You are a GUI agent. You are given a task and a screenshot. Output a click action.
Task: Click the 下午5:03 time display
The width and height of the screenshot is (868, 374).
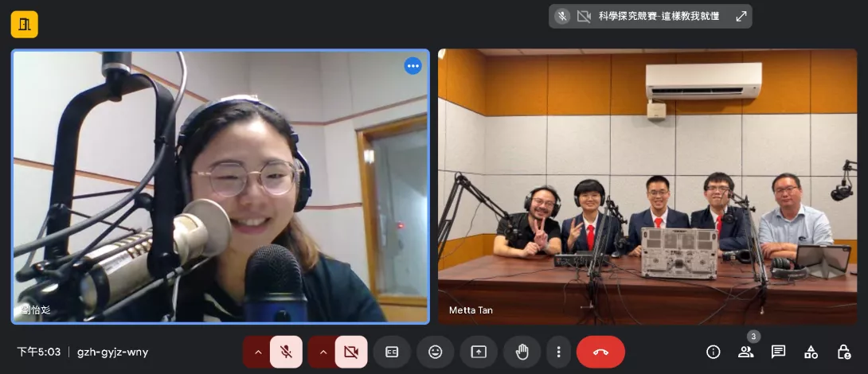[x=39, y=352]
